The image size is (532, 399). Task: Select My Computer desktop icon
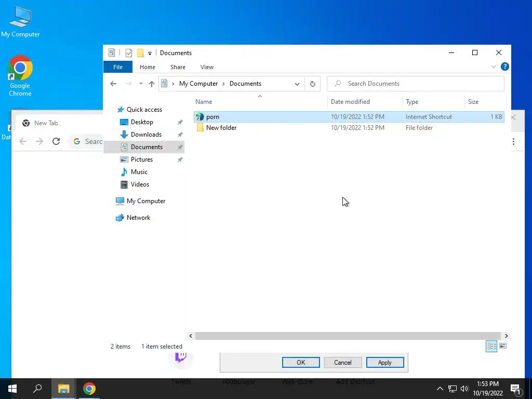[20, 22]
